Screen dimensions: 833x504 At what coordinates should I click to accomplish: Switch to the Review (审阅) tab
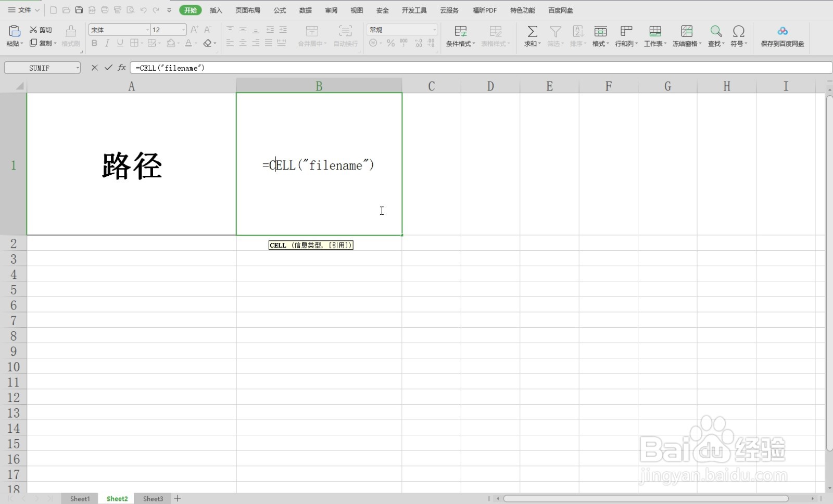(x=331, y=10)
